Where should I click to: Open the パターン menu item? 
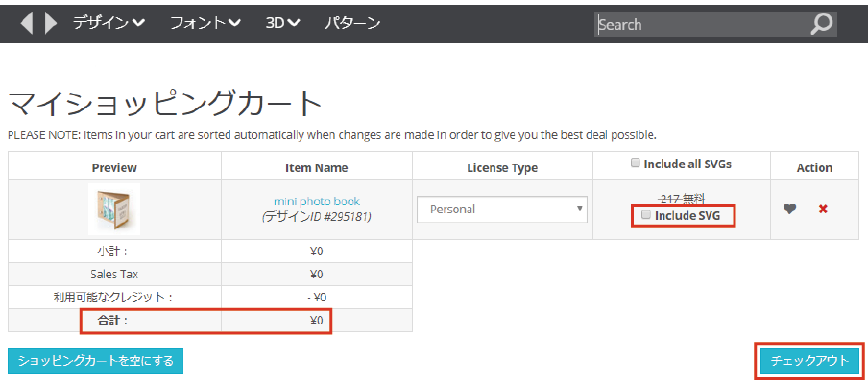[x=352, y=23]
